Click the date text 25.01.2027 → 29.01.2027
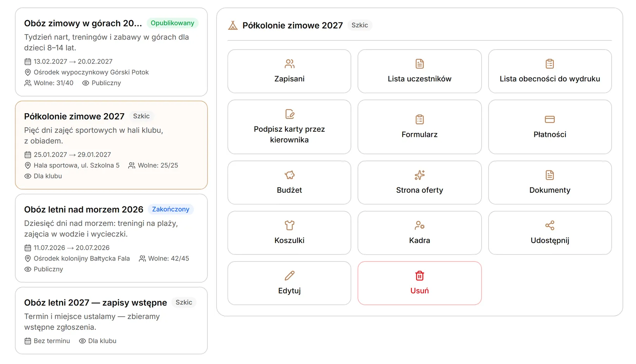The height and width of the screenshot is (364, 636). (72, 155)
